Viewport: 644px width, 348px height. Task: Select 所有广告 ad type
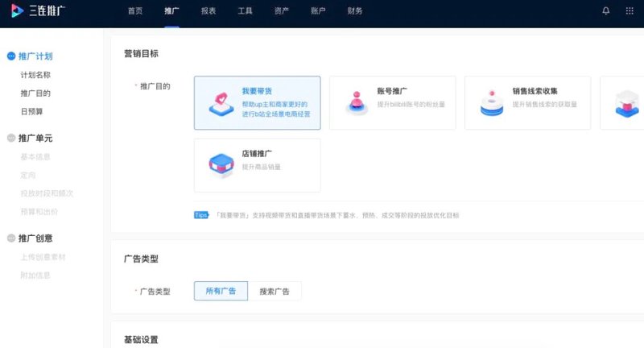pos(221,291)
